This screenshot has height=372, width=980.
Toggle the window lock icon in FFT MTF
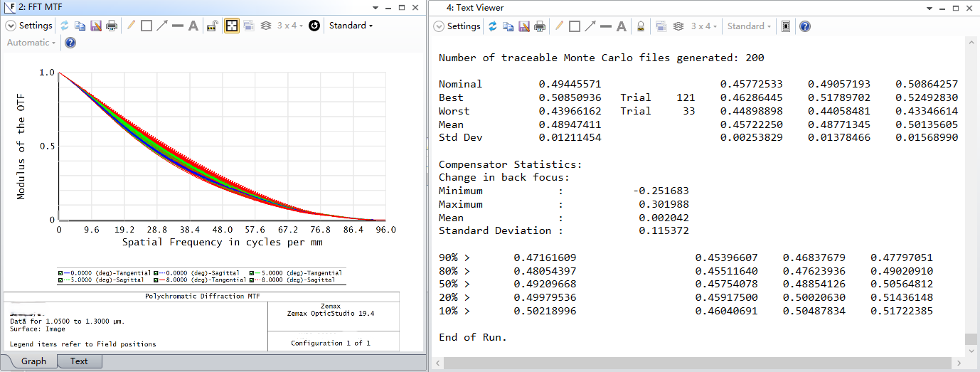(212, 26)
